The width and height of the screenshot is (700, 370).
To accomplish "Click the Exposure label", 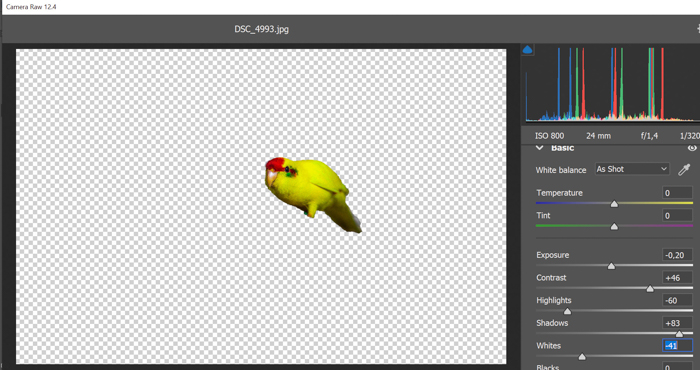I will (x=553, y=255).
